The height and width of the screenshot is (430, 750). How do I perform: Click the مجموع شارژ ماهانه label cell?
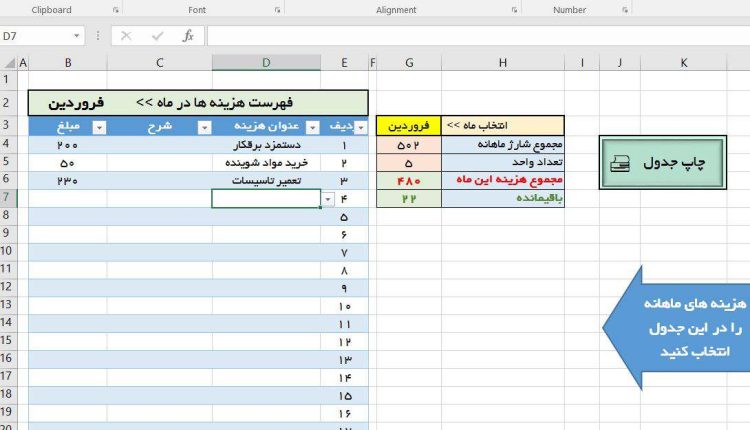503,144
